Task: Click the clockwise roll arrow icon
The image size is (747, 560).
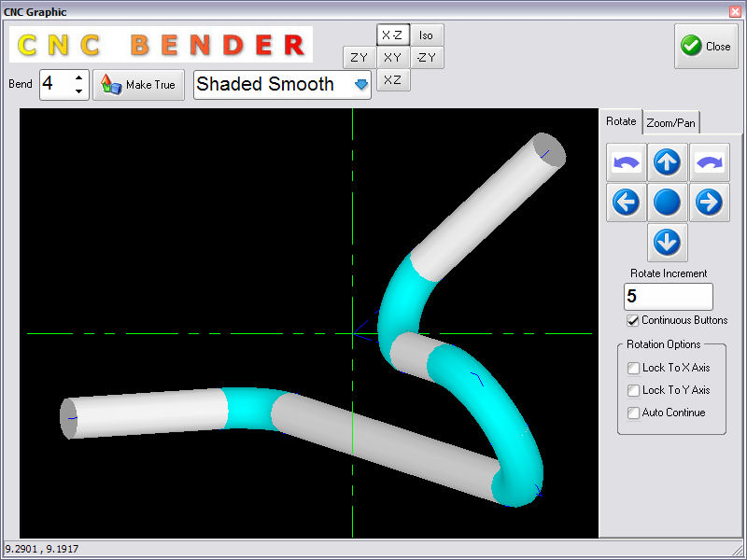Action: pyautogui.click(x=709, y=162)
